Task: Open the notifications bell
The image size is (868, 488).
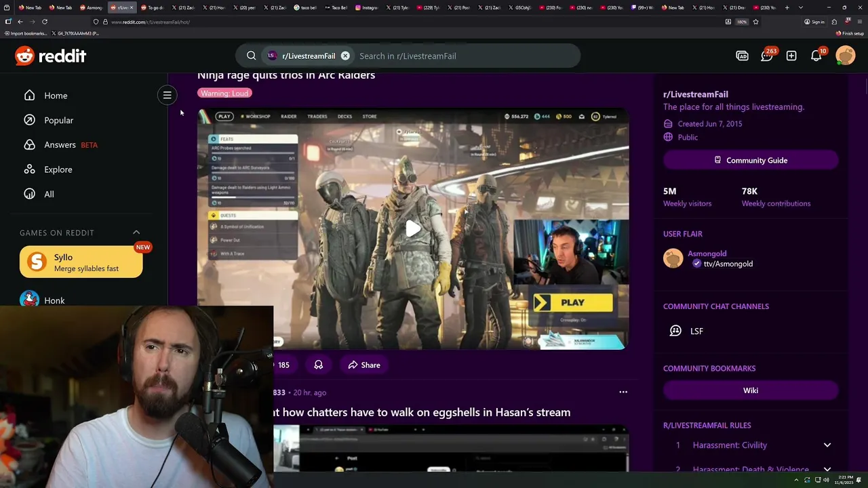Action: [x=816, y=56]
